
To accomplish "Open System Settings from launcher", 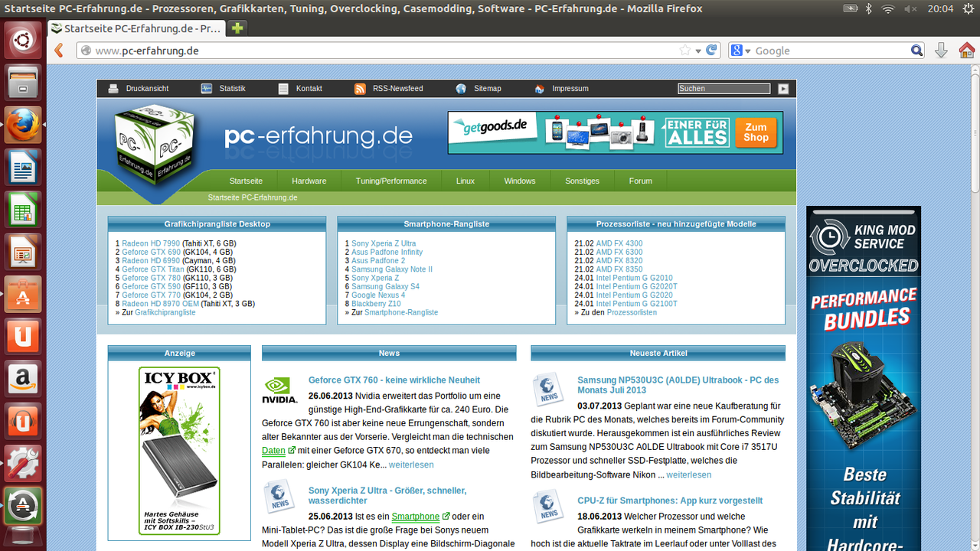I will pos(23,462).
